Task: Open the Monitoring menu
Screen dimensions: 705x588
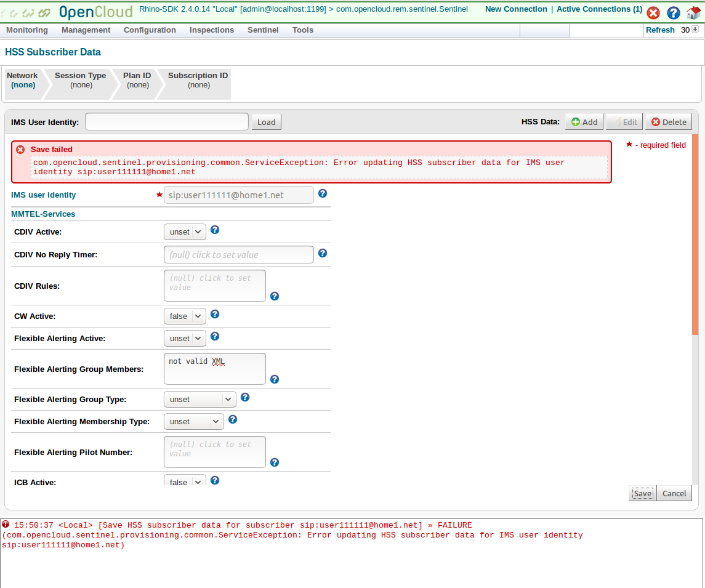Action: (x=27, y=30)
